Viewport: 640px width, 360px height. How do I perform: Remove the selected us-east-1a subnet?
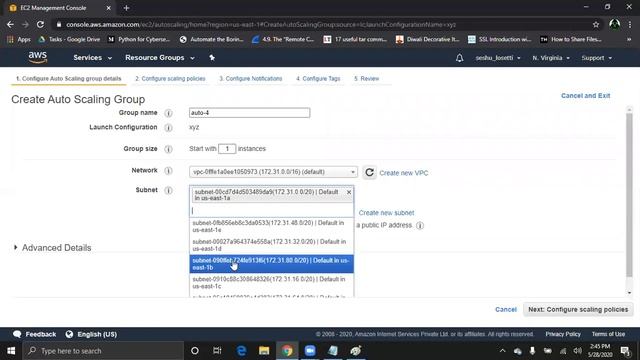click(349, 192)
